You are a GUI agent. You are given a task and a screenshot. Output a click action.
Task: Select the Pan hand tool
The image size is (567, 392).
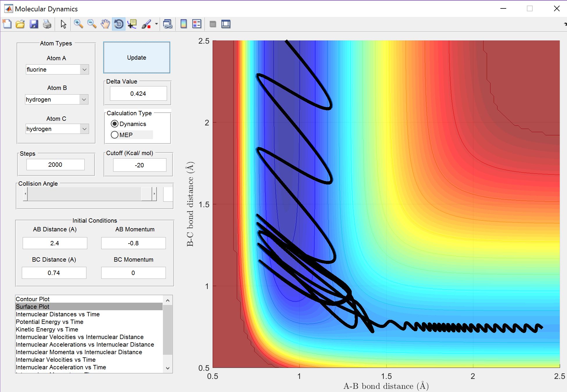coord(105,24)
